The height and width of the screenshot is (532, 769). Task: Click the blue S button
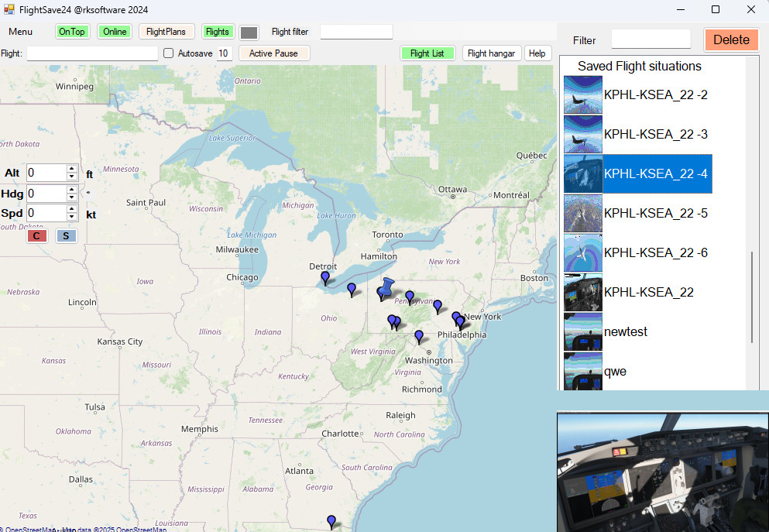point(66,235)
